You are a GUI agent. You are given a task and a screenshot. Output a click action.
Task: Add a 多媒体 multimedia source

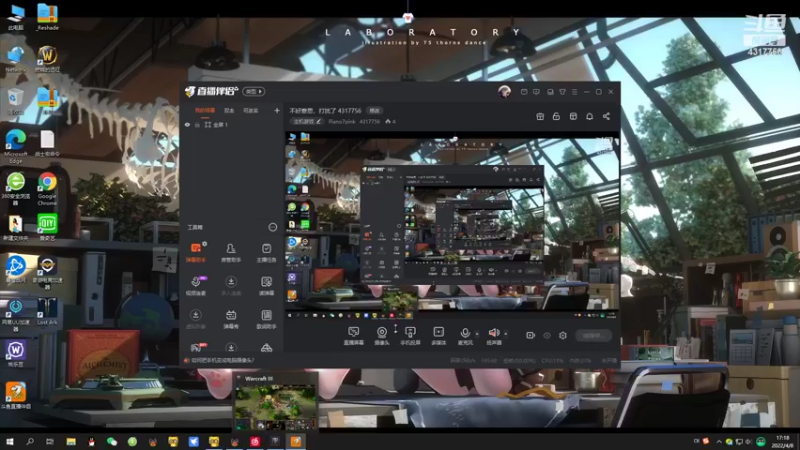tap(438, 336)
